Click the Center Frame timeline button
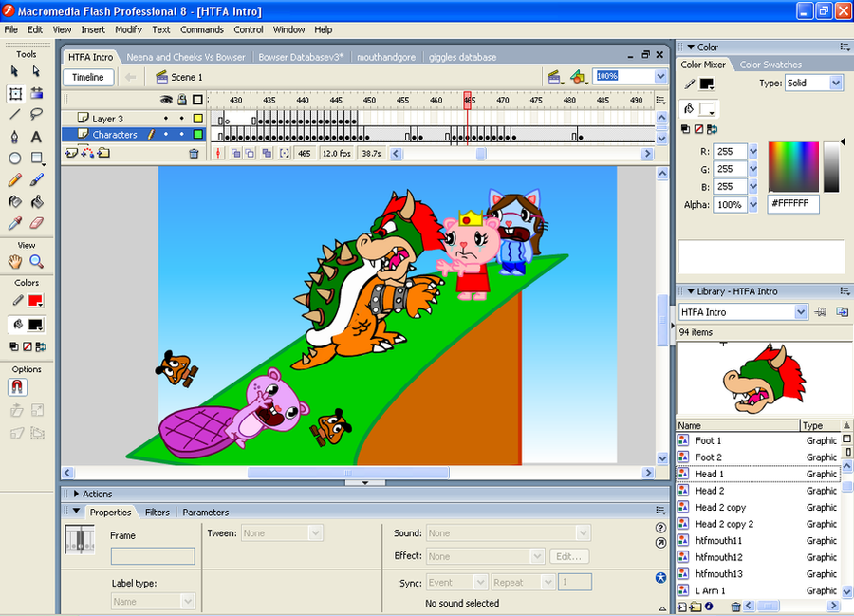Screen dimensions: 854x616 (218, 154)
